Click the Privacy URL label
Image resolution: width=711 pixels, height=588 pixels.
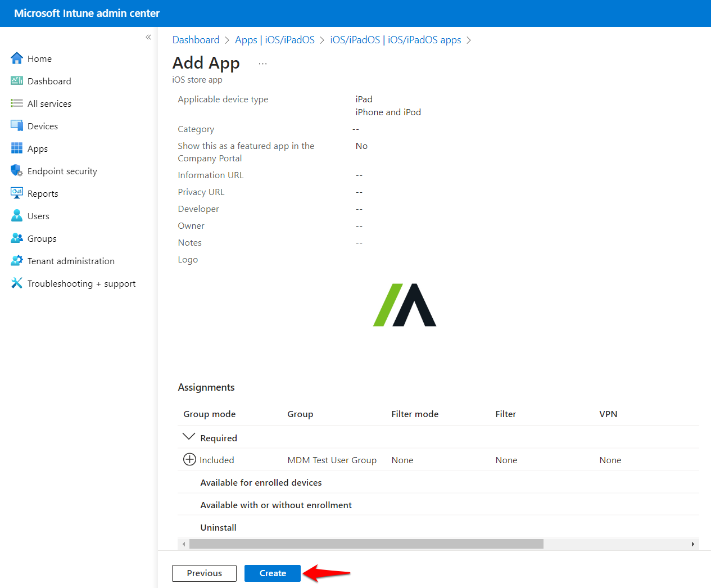(x=201, y=192)
